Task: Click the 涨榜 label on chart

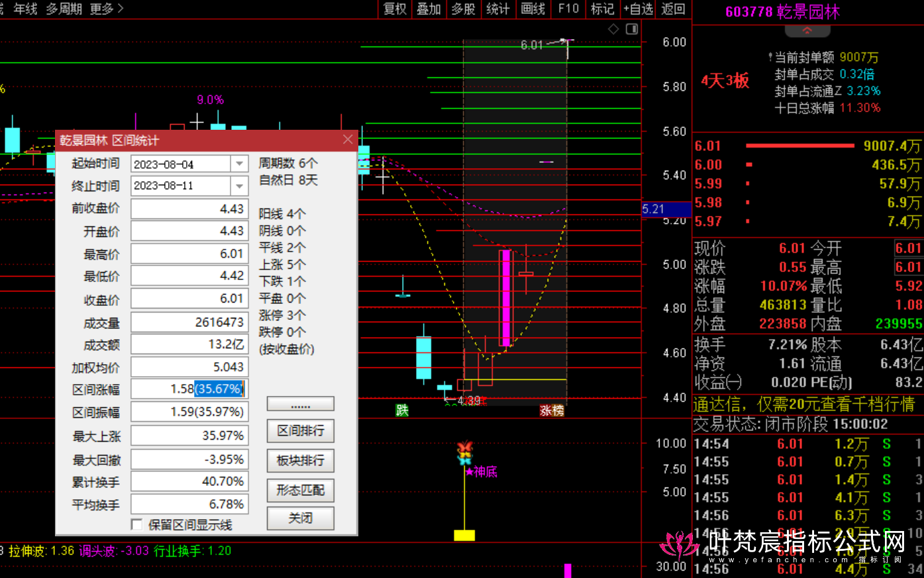Action: coord(552,410)
